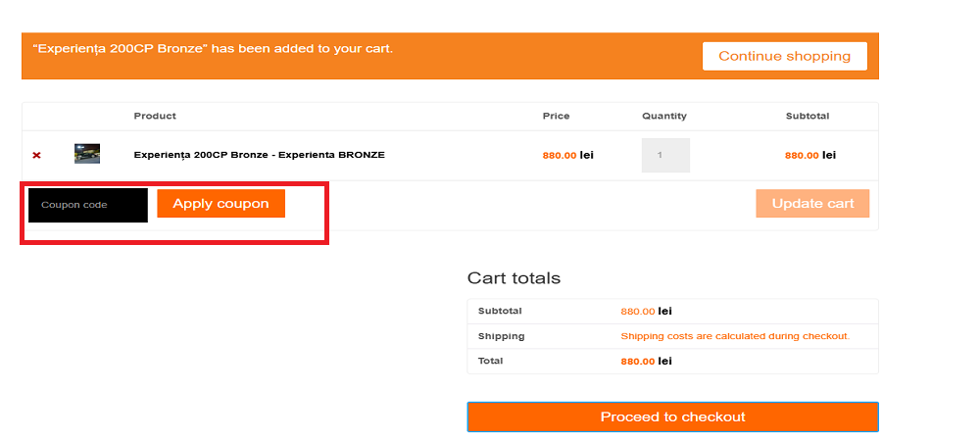Open the Experiența 200CP Bronze product link
This screenshot has width=980, height=441.
[259, 155]
